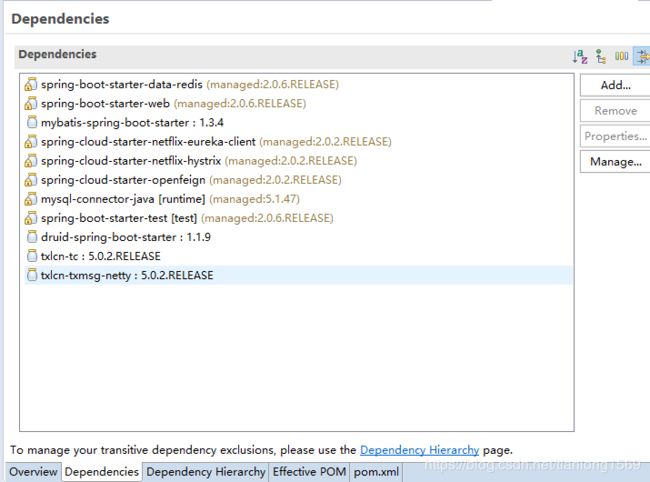Viewport: 650px width, 482px height.
Task: Switch to the Overview tab
Action: pyautogui.click(x=33, y=472)
